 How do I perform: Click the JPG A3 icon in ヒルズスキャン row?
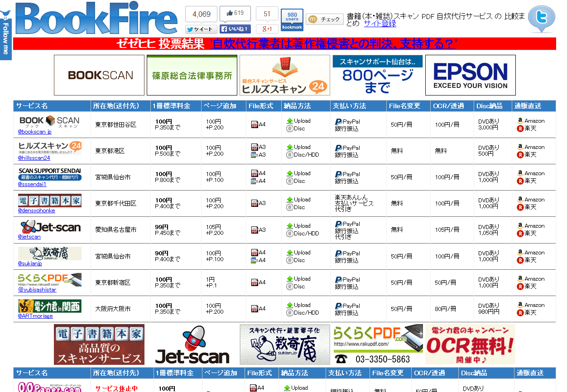click(255, 155)
